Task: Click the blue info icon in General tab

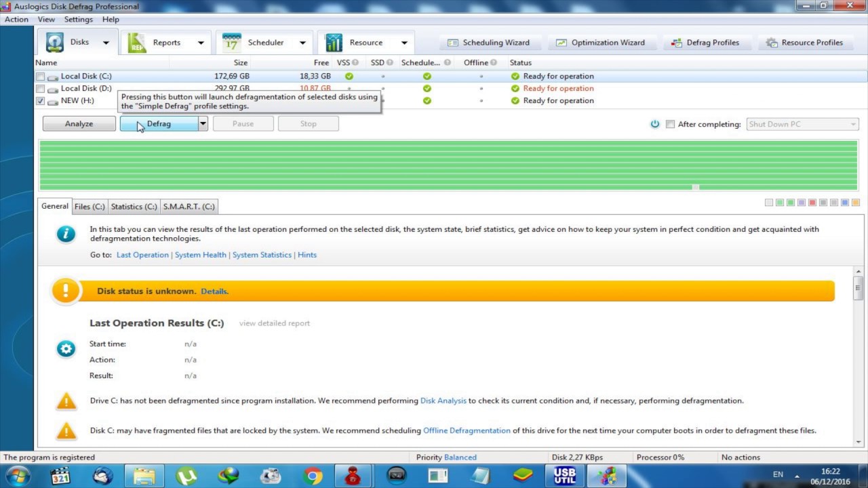Action: click(66, 234)
